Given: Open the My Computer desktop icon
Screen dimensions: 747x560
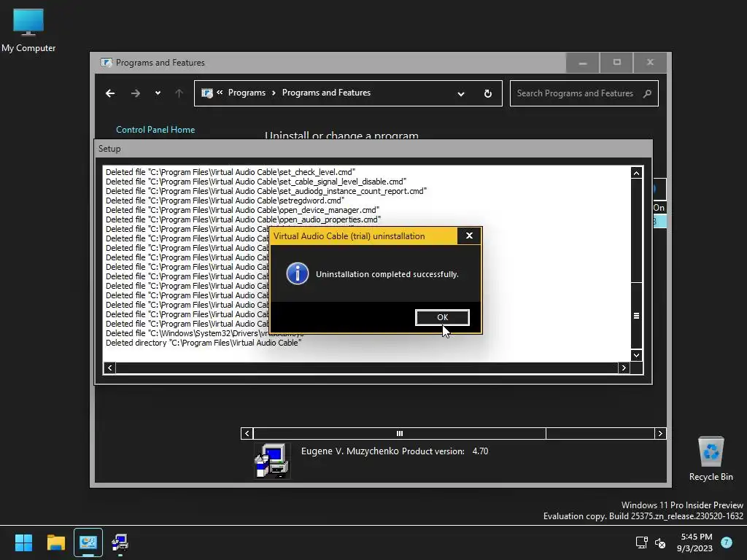Looking at the screenshot, I should pos(28,31).
